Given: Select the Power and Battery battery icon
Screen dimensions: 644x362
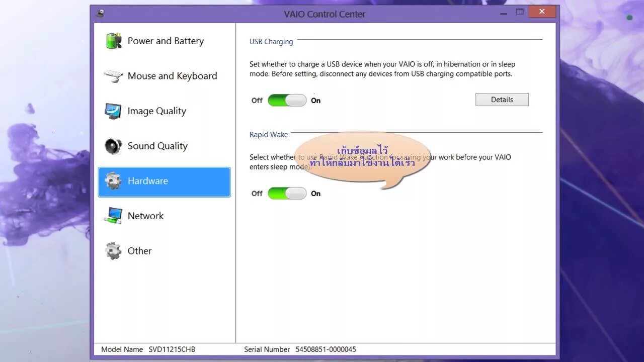Looking at the screenshot, I should (x=113, y=41).
